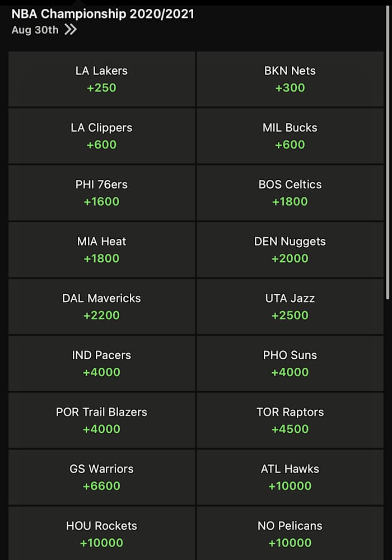The height and width of the screenshot is (560, 392).
Task: Choose DAL Mavericks +2200 odds
Action: (101, 307)
